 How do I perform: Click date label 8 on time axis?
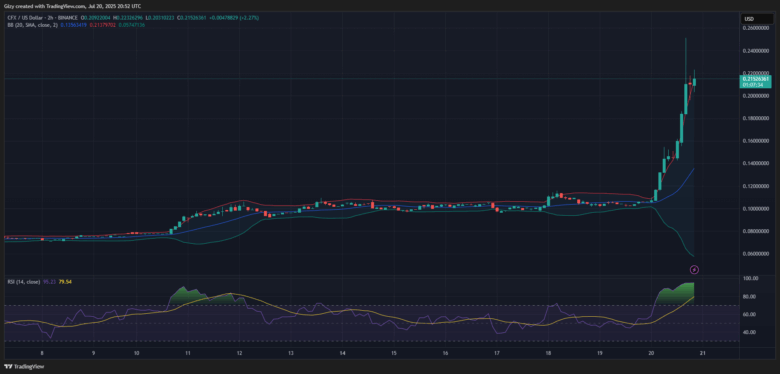(x=42, y=353)
